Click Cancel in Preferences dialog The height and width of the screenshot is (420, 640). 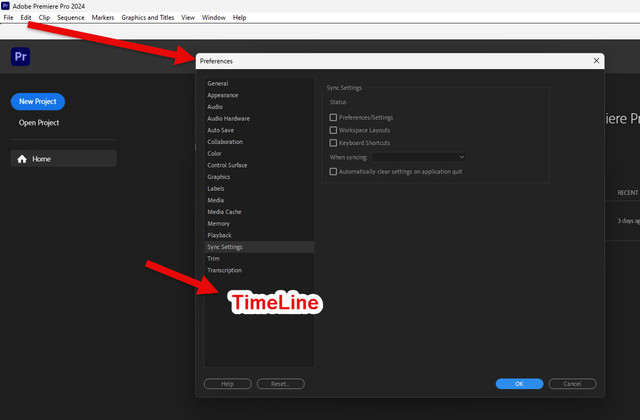point(572,384)
